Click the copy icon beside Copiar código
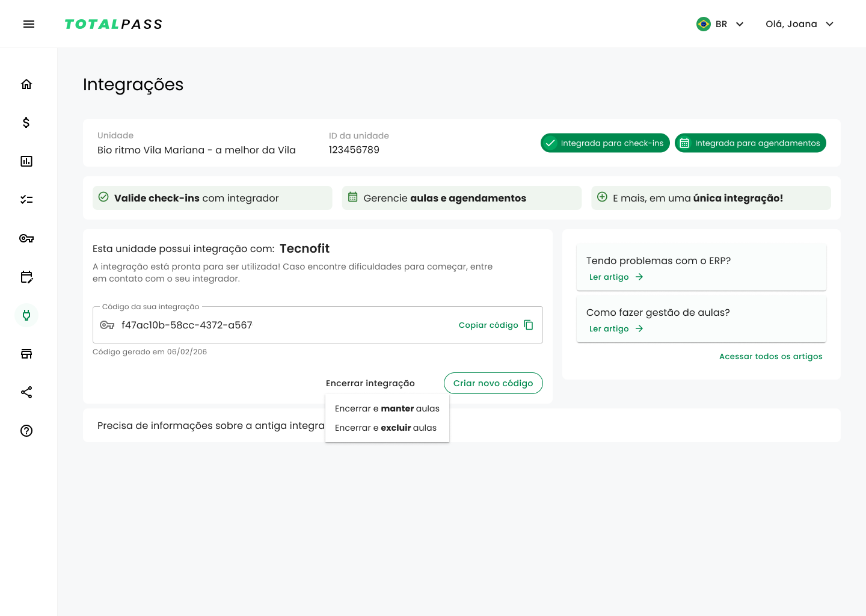This screenshot has width=866, height=616. (x=529, y=325)
